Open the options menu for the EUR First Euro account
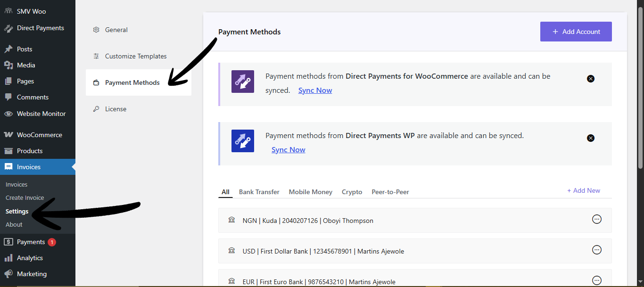 coord(597,280)
